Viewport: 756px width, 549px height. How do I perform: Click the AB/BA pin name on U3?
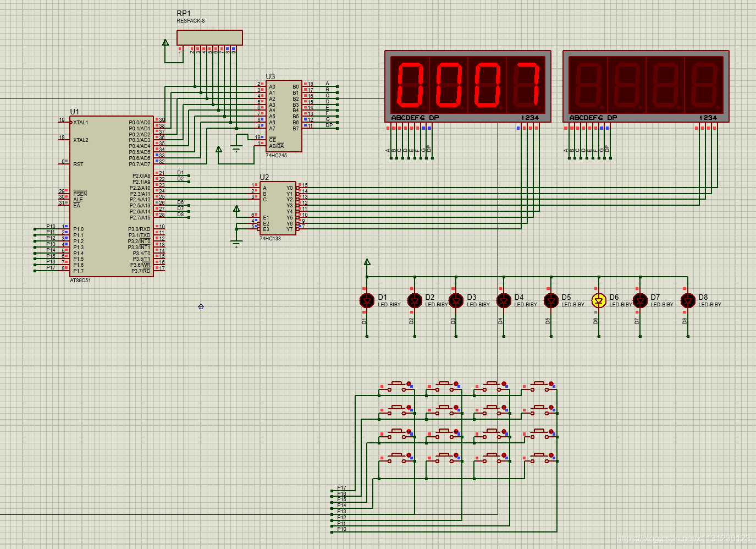click(x=277, y=146)
